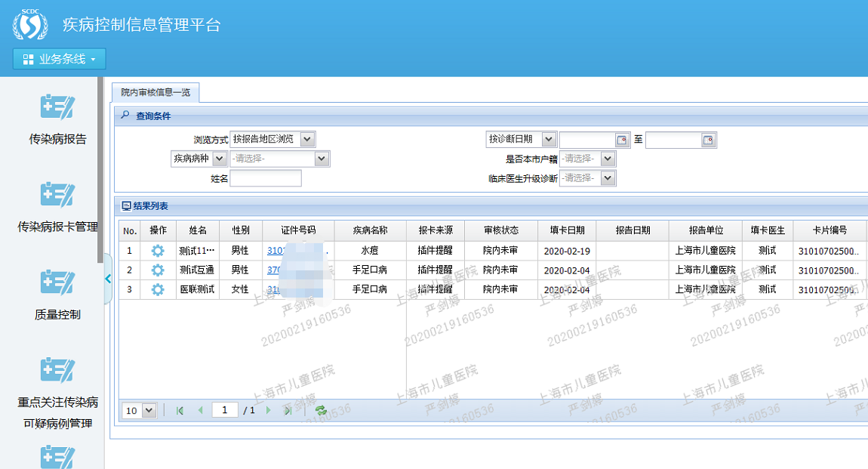This screenshot has width=868, height=469.
Task: Sort by the 填卡日期 column header
Action: [x=567, y=230]
